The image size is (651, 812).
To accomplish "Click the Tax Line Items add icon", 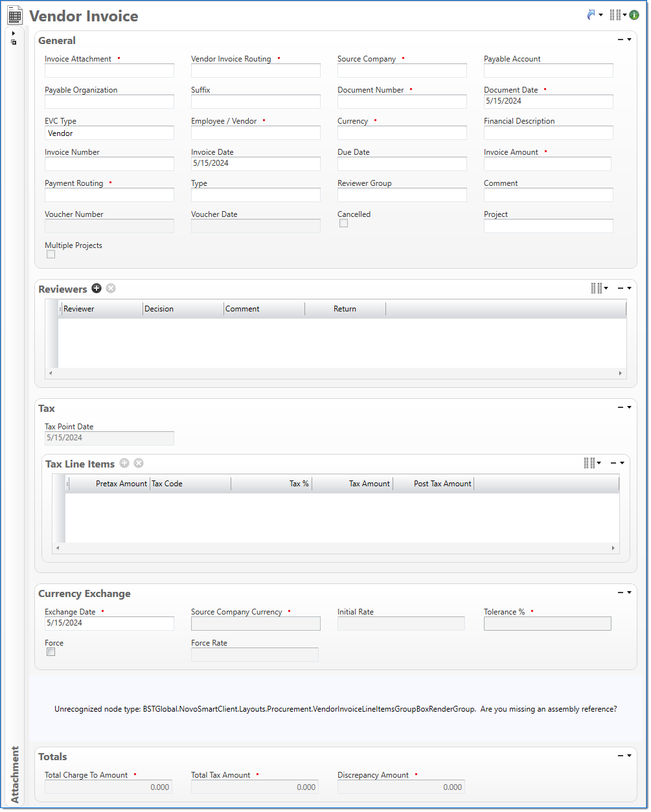I will tap(124, 464).
